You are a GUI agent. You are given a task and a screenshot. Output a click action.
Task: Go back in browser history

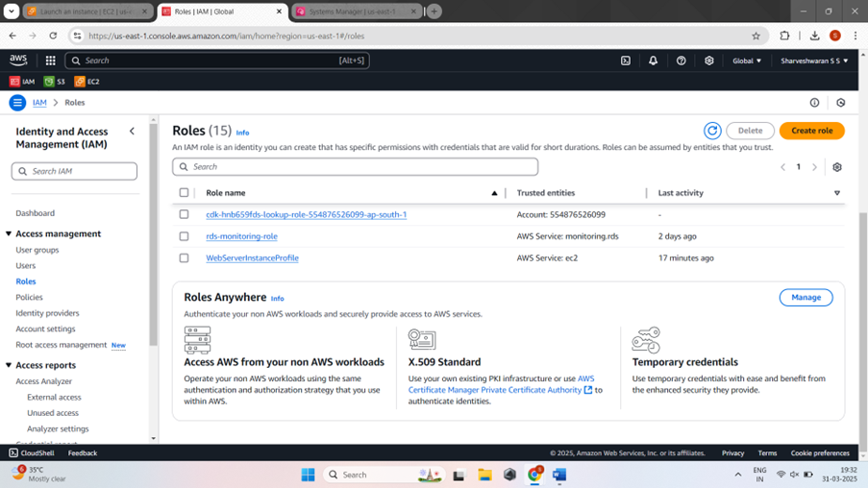point(12,36)
